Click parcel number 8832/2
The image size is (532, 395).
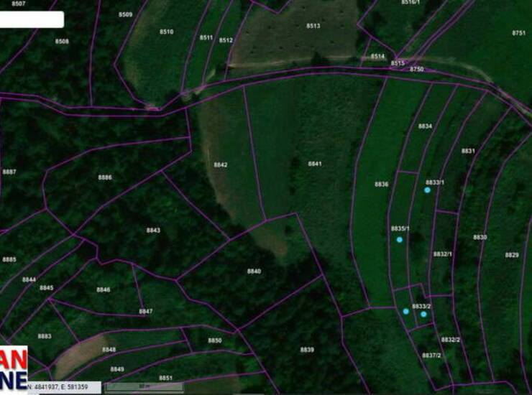tap(451, 340)
